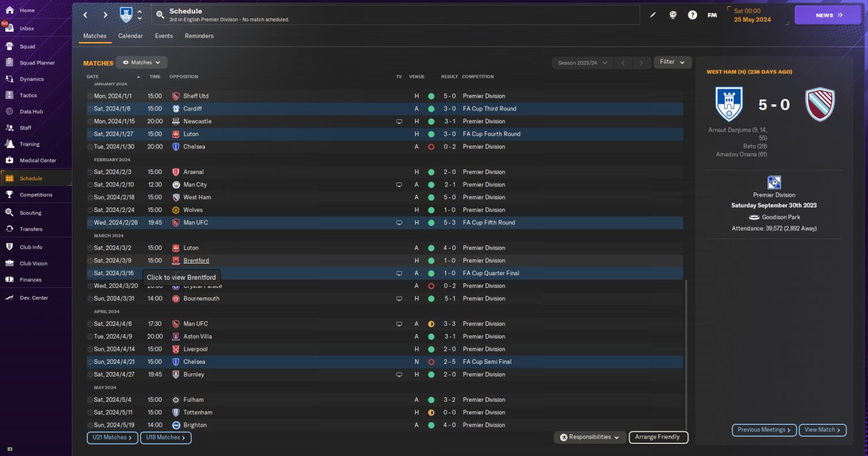The image size is (868, 456).
Task: Expand the Responsibilities dropdown
Action: (589, 437)
